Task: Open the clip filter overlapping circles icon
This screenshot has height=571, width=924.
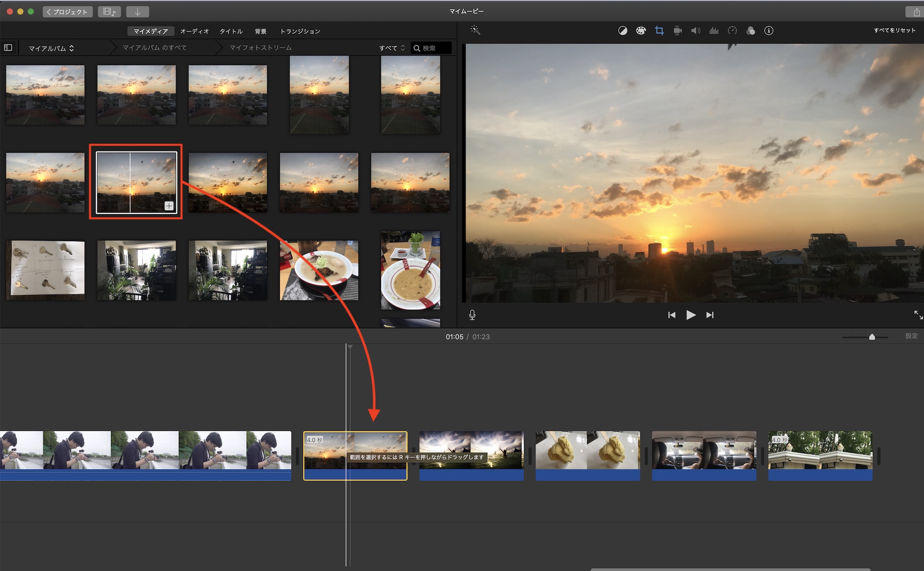Action: point(751,31)
